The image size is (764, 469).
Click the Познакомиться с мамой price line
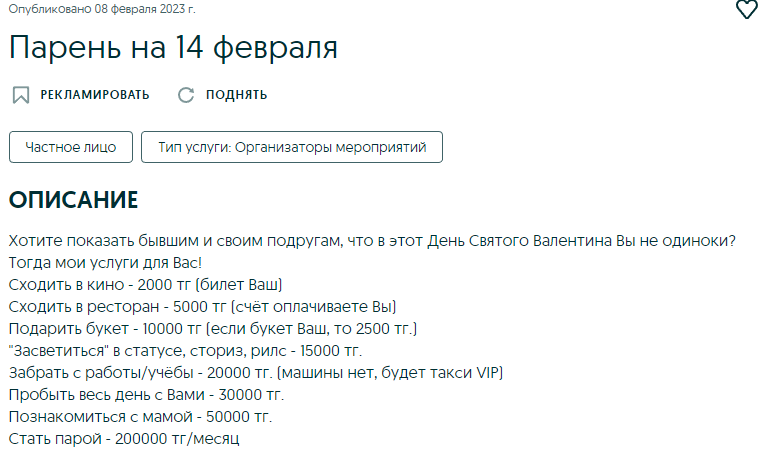point(140,417)
